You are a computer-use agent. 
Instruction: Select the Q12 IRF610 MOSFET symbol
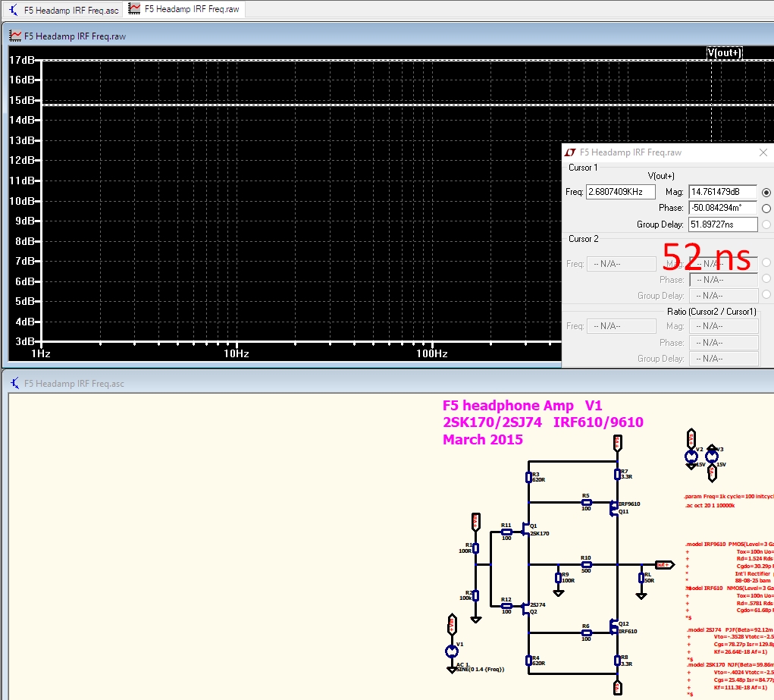pyautogui.click(x=614, y=627)
